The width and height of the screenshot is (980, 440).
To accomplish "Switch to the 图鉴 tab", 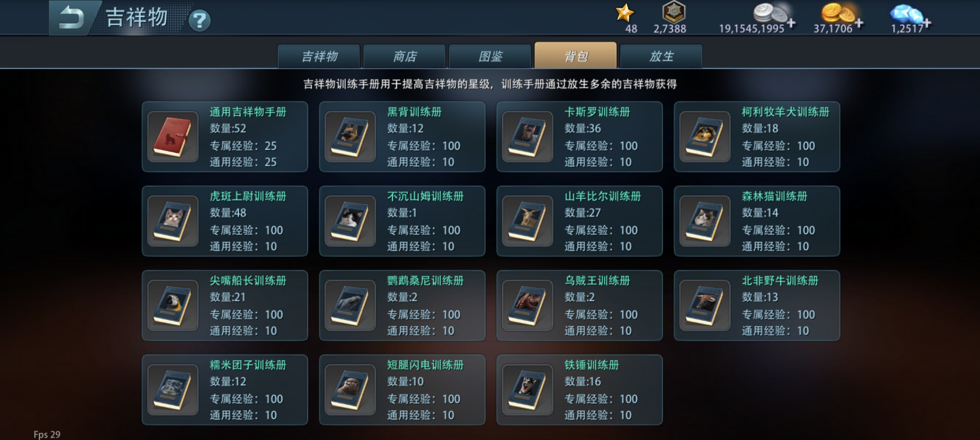I will 490,56.
